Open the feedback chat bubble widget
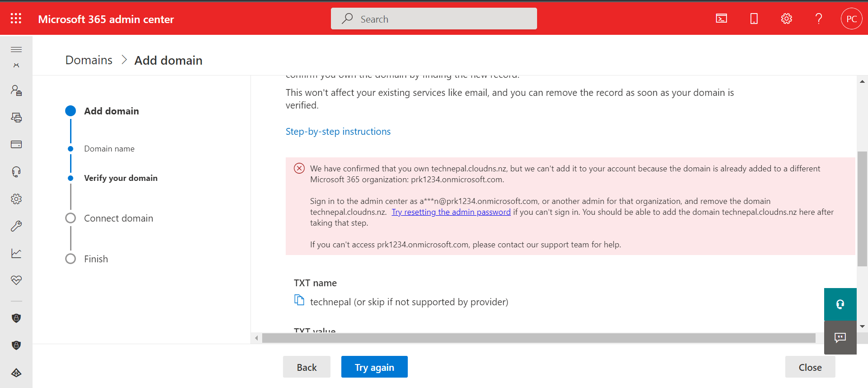868x388 pixels. 840,338
